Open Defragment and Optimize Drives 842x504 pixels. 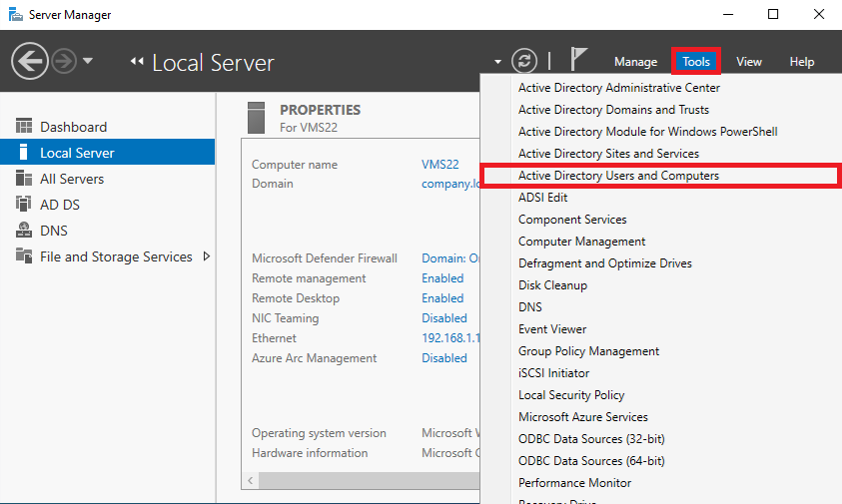point(604,263)
